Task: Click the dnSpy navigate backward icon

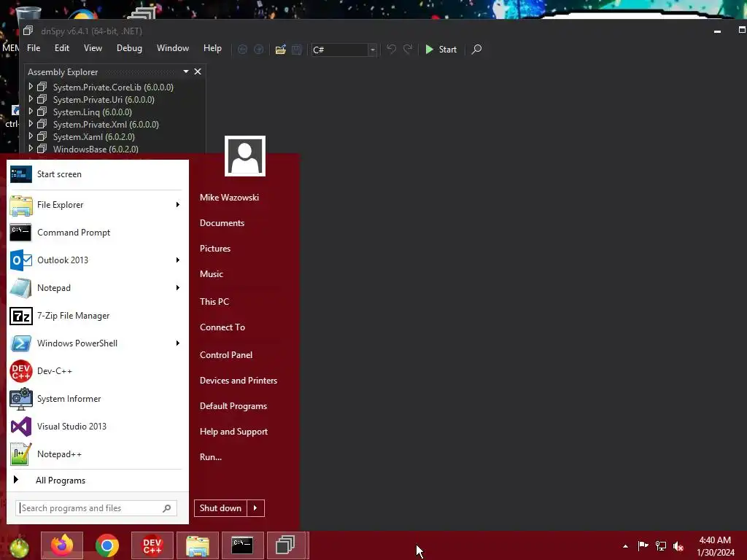Action: (x=242, y=50)
